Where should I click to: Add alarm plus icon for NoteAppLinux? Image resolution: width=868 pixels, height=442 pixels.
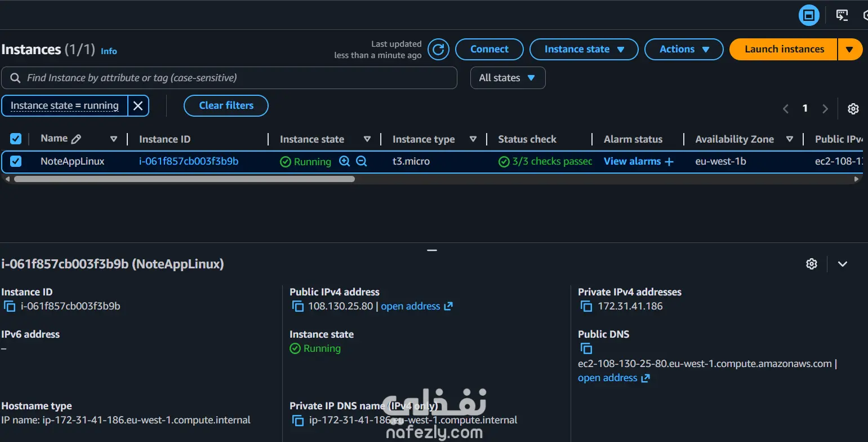669,162
